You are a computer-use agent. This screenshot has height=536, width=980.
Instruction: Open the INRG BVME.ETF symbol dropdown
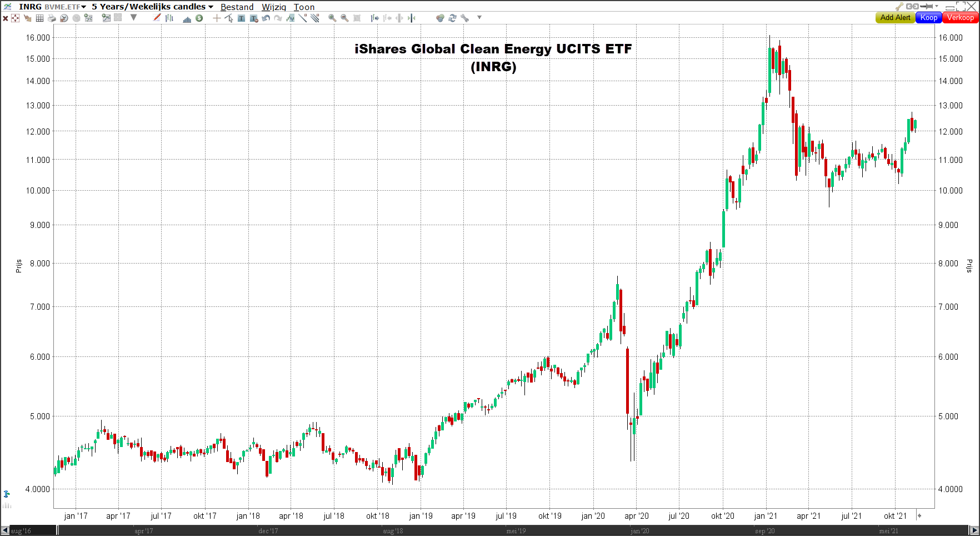click(x=52, y=7)
